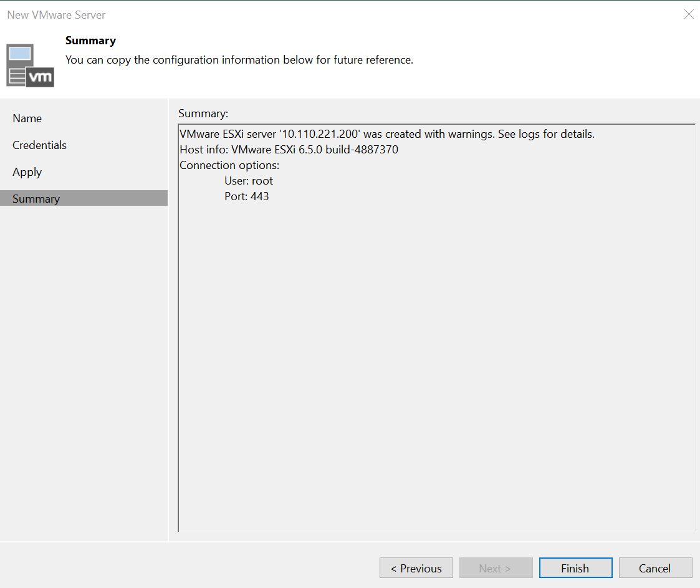This screenshot has width=700, height=588.
Task: Click the greyed-out Next button
Action: 496,568
